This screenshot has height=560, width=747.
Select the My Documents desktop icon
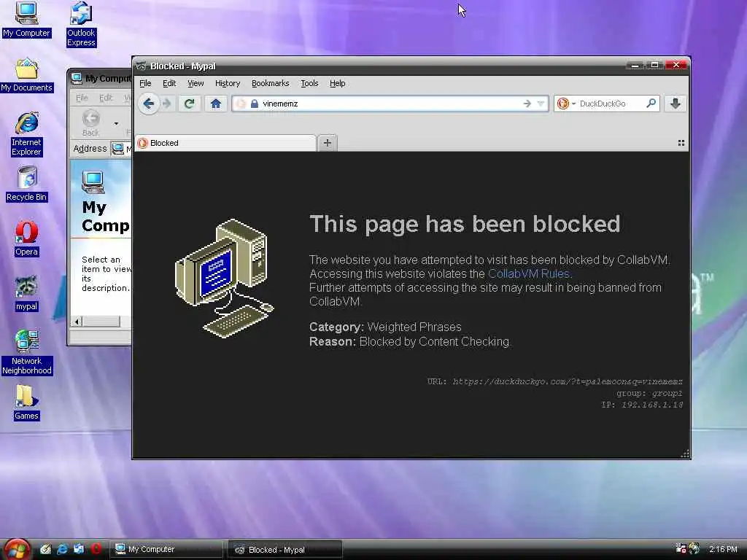point(27,75)
